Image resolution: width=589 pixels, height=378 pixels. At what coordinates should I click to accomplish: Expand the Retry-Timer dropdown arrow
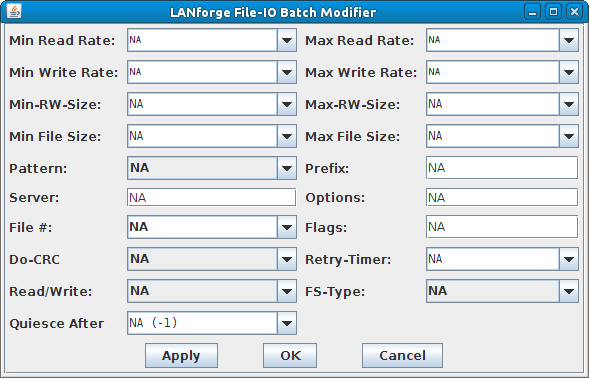(568, 259)
